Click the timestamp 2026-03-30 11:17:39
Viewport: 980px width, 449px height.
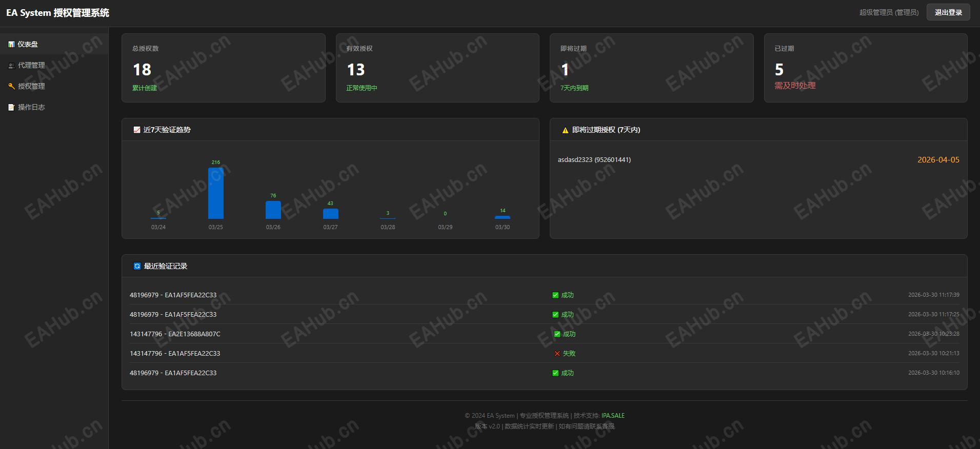pos(934,295)
